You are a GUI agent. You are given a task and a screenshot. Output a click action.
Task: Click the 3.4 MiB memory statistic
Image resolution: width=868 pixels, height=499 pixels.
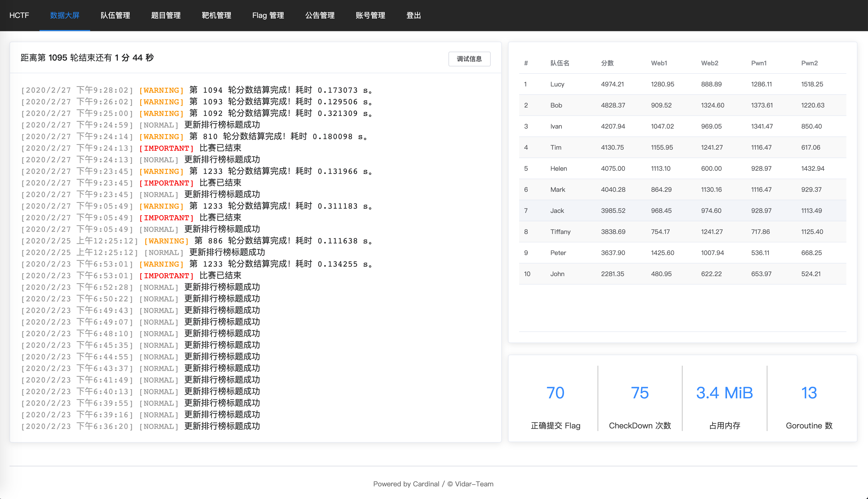724,393
